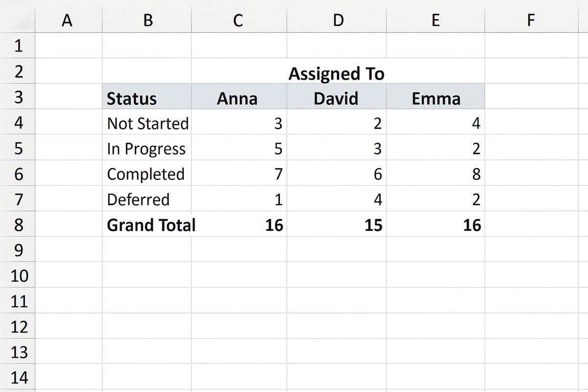The height and width of the screenshot is (392, 588).
Task: Select row 11 header
Action: (18, 300)
